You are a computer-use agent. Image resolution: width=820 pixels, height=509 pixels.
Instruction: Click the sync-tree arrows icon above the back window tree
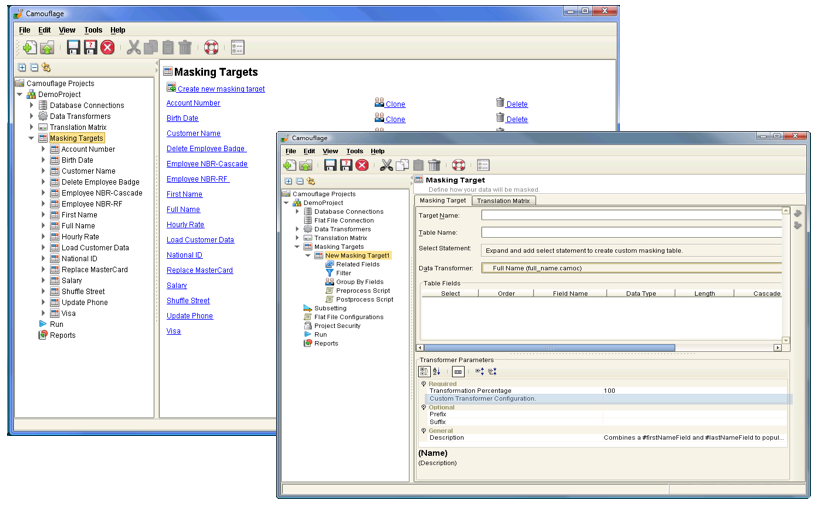click(46, 67)
